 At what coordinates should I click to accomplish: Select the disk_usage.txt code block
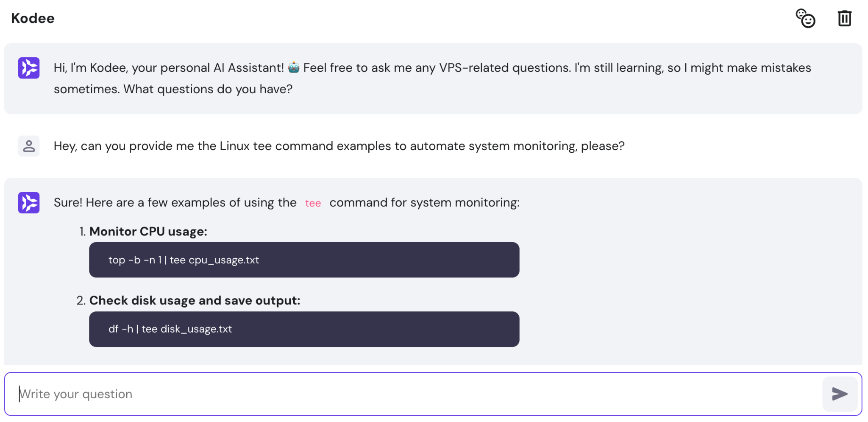click(x=304, y=329)
